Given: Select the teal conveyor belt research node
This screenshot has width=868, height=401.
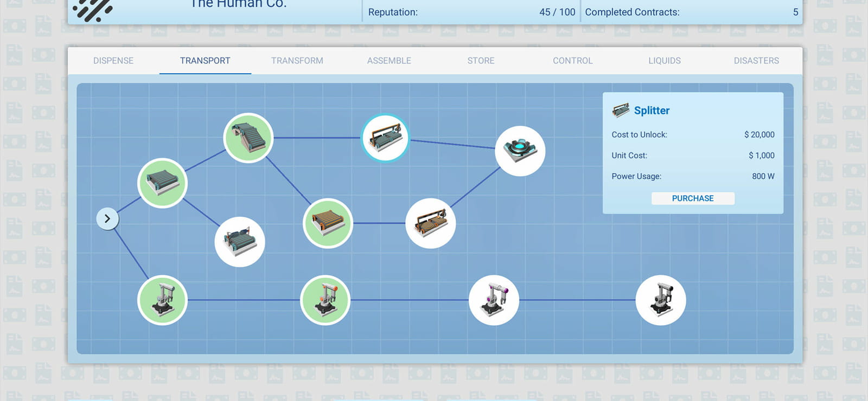Looking at the screenshot, I should click(x=162, y=183).
